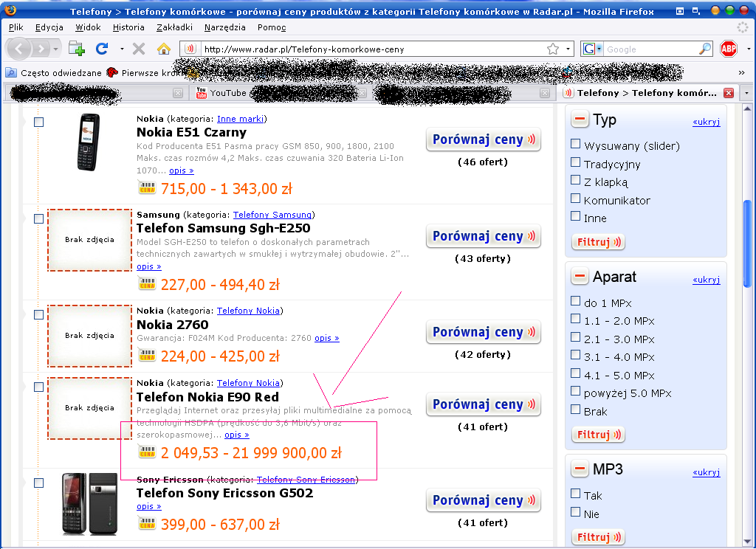Click the Sony Ericsson G502 product photo

tap(89, 503)
